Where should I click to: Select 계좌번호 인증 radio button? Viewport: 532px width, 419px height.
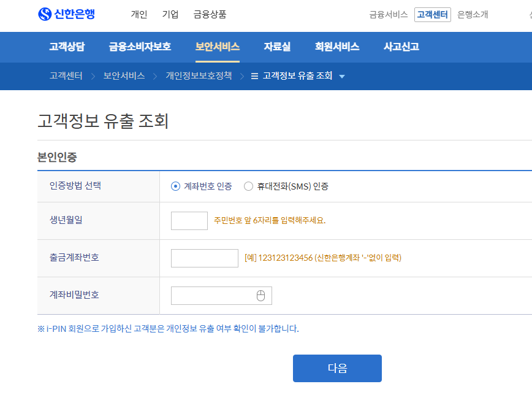pos(175,186)
